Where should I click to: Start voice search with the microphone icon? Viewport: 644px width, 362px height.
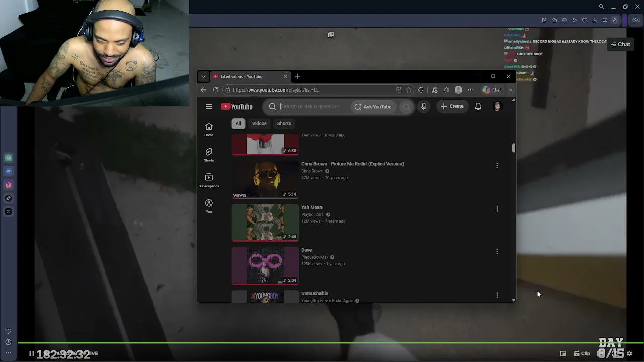tap(424, 106)
